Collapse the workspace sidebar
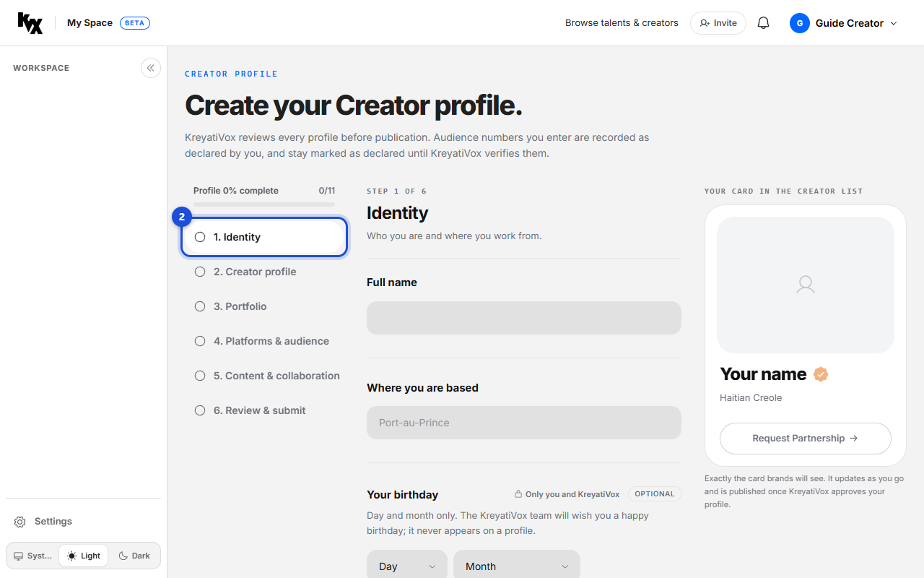 click(151, 68)
